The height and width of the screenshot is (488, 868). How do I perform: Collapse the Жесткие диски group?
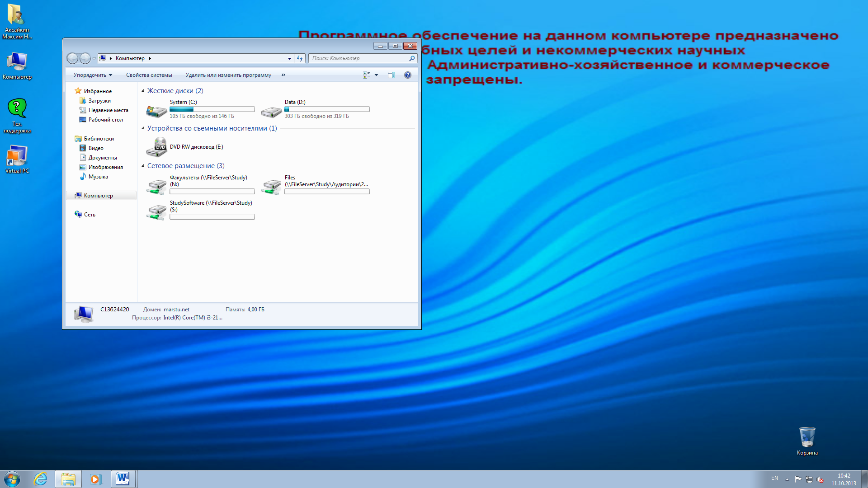pos(143,91)
